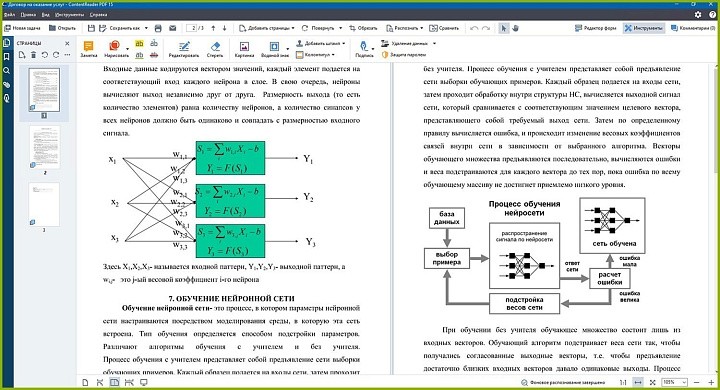Viewport: 720px width, 390px height.
Task: Select the Заметка sticky note tool
Action: click(89, 49)
